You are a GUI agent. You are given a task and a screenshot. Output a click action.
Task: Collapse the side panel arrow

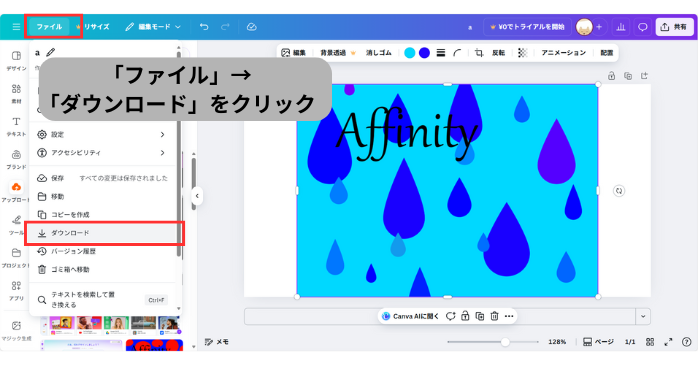pyautogui.click(x=197, y=196)
